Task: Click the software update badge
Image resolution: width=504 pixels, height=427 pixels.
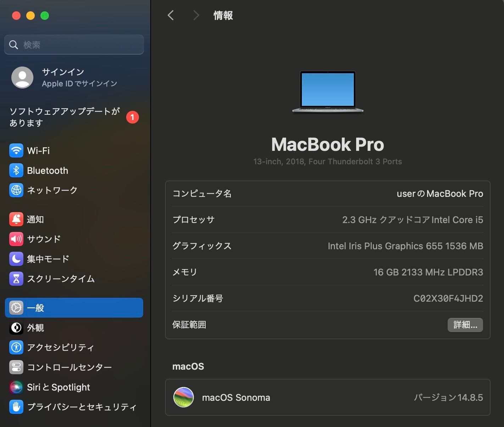Action: click(133, 117)
